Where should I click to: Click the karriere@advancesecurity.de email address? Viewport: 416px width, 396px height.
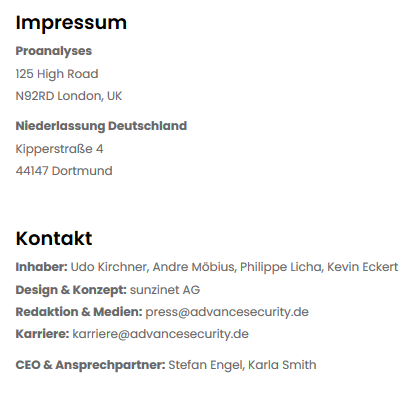click(x=161, y=334)
